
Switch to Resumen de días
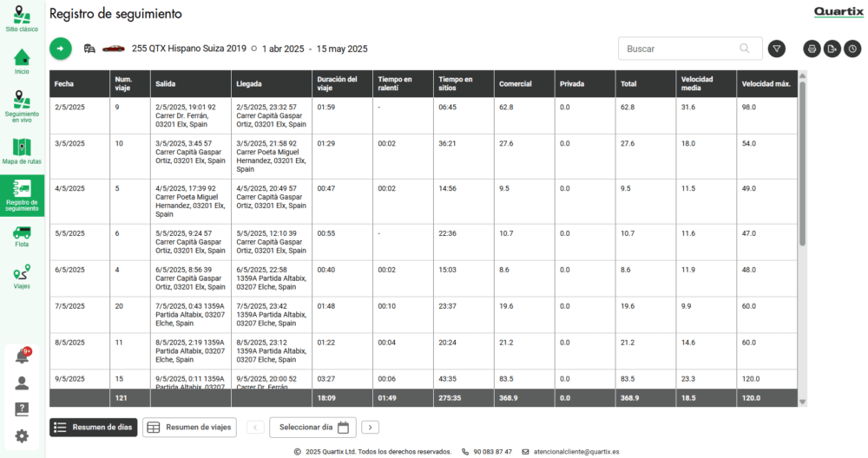click(93, 427)
